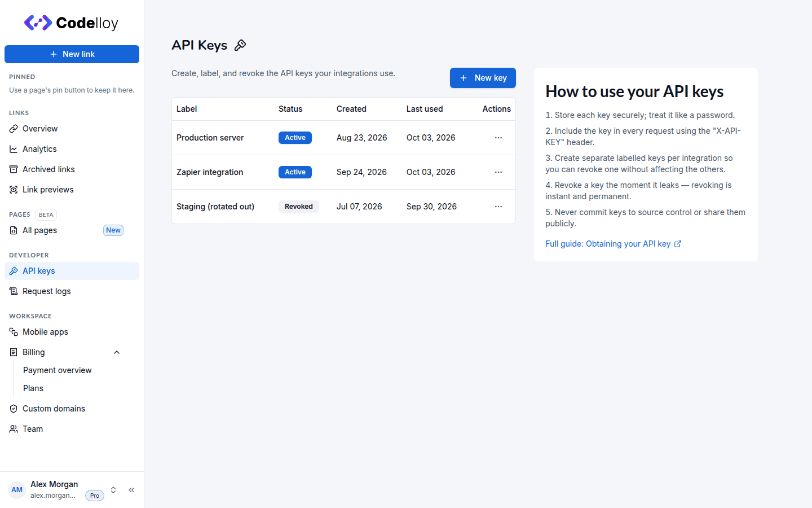Collapse the sidebar with double-chevron icon
Image resolution: width=812 pixels, height=508 pixels.
(x=131, y=490)
